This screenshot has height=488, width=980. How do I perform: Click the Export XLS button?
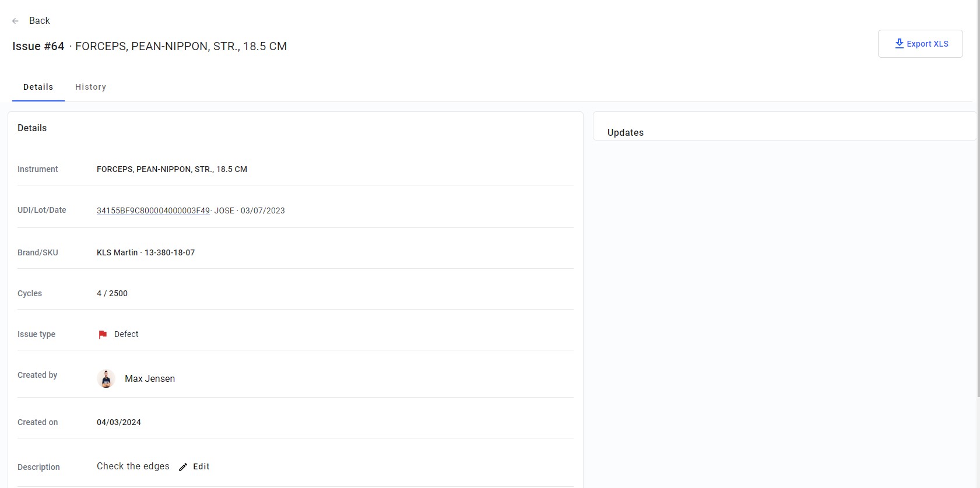tap(920, 44)
